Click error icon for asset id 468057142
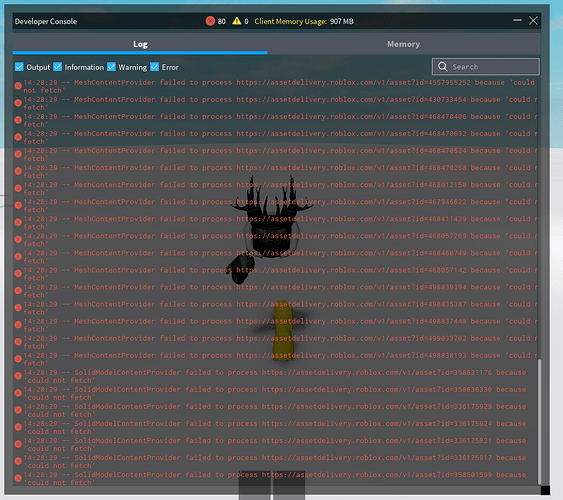The height and width of the screenshot is (500, 563). point(18,274)
